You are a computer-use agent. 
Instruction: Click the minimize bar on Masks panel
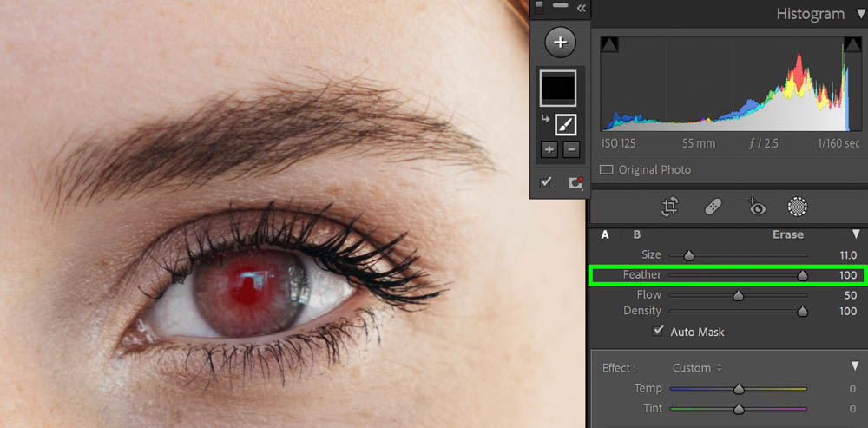pos(560,5)
